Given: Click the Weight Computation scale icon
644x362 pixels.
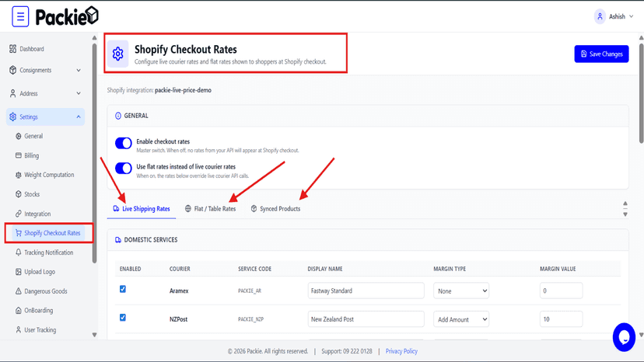Looking at the screenshot, I should [18, 175].
